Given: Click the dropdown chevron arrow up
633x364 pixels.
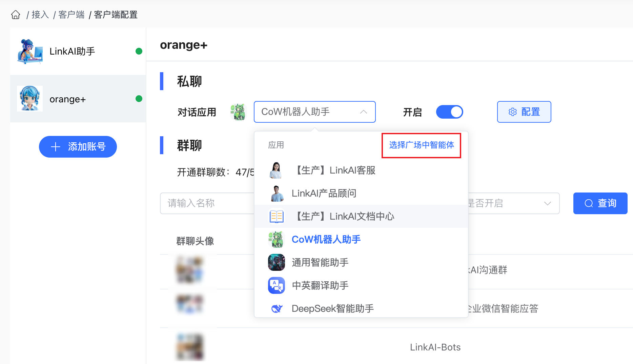Looking at the screenshot, I should (364, 112).
